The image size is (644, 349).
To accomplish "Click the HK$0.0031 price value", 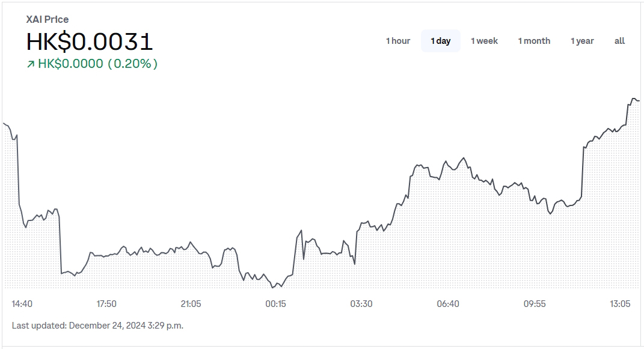I will (90, 41).
